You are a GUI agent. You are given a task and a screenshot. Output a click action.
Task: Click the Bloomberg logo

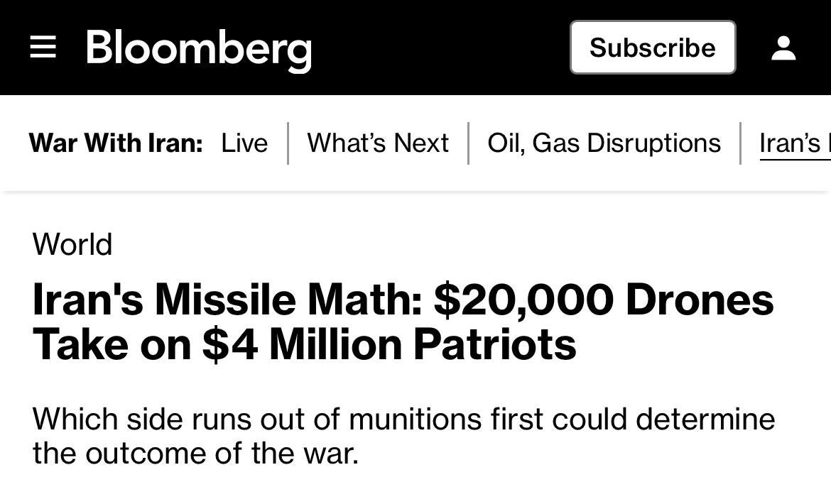coord(199,49)
